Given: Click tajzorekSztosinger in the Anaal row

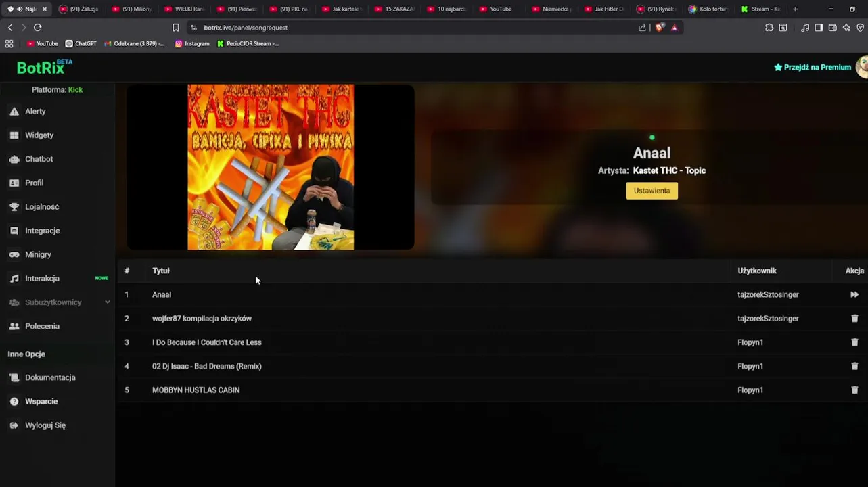Looking at the screenshot, I should (x=768, y=295).
